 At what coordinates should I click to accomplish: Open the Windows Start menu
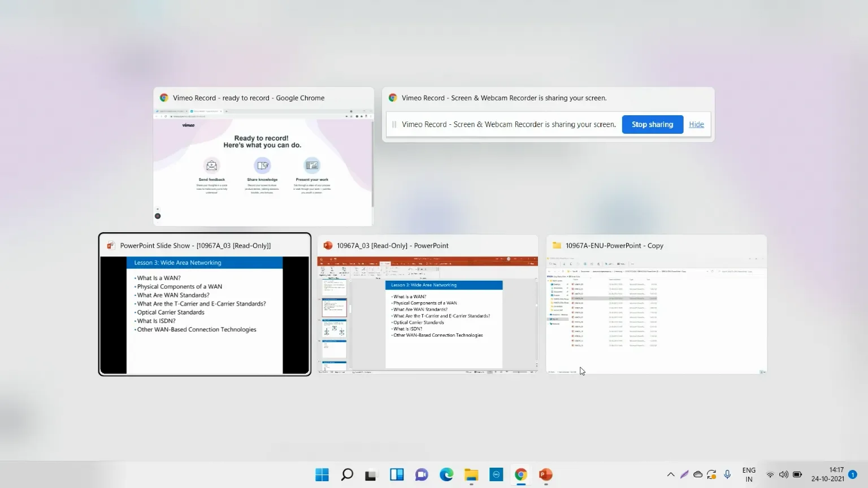pos(322,474)
